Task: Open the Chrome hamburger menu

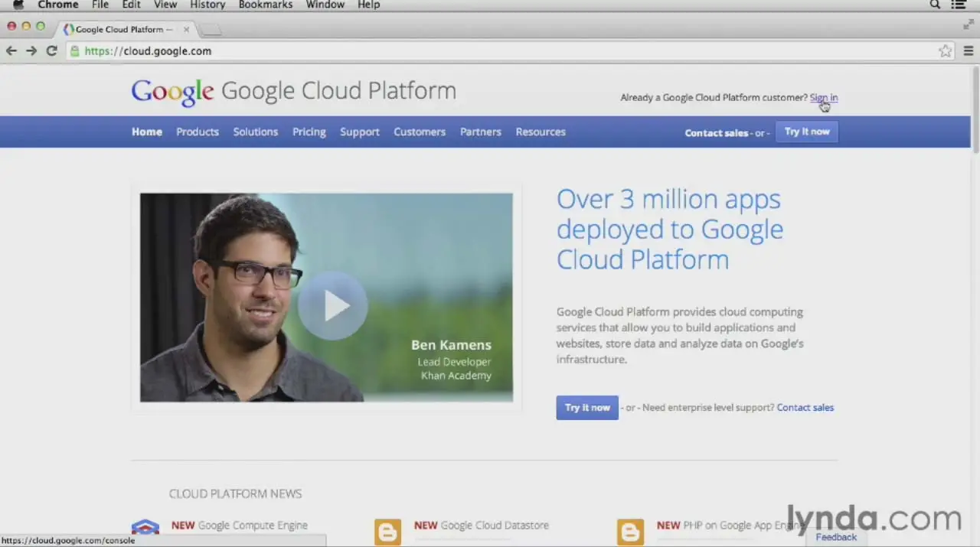Action: coord(969,51)
